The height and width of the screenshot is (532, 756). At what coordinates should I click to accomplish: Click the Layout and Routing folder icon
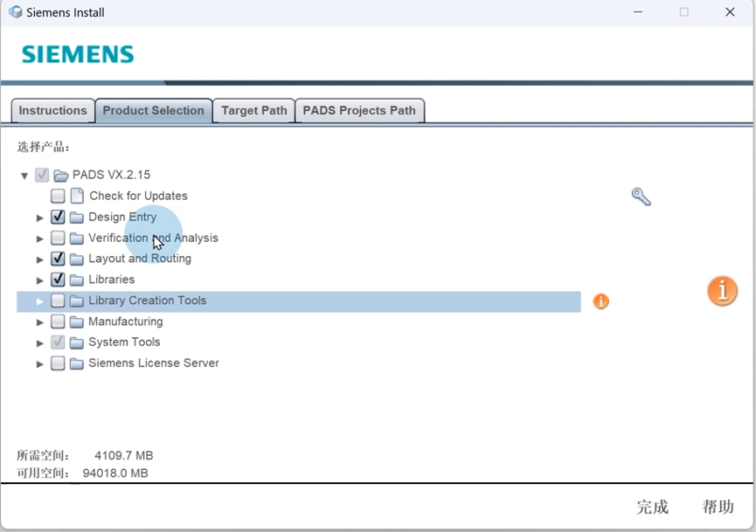pos(77,259)
